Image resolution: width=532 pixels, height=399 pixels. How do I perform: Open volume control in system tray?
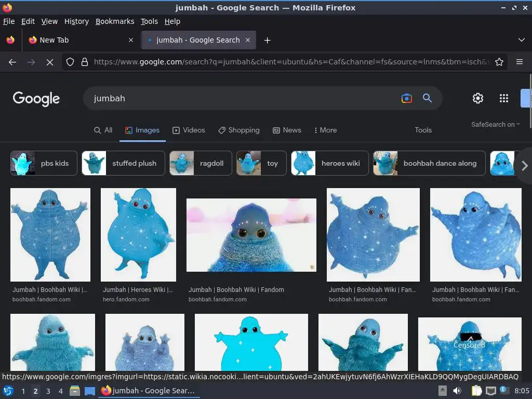coord(457,391)
